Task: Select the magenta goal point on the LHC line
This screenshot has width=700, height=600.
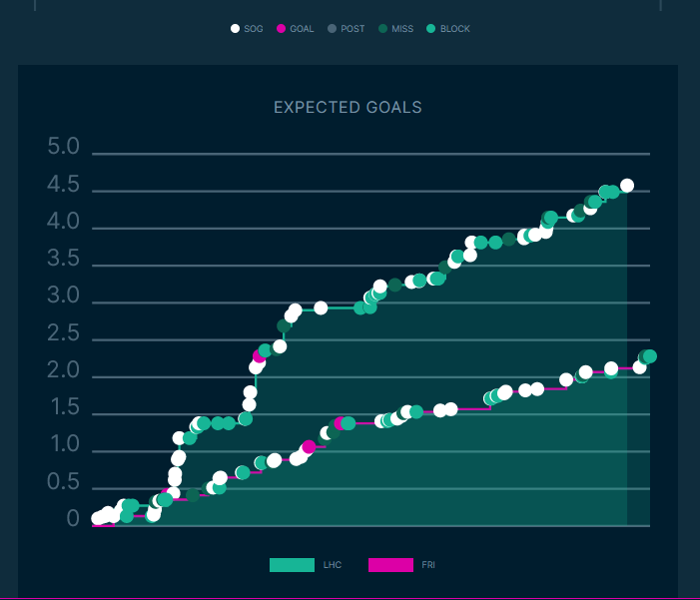Action: tap(259, 356)
